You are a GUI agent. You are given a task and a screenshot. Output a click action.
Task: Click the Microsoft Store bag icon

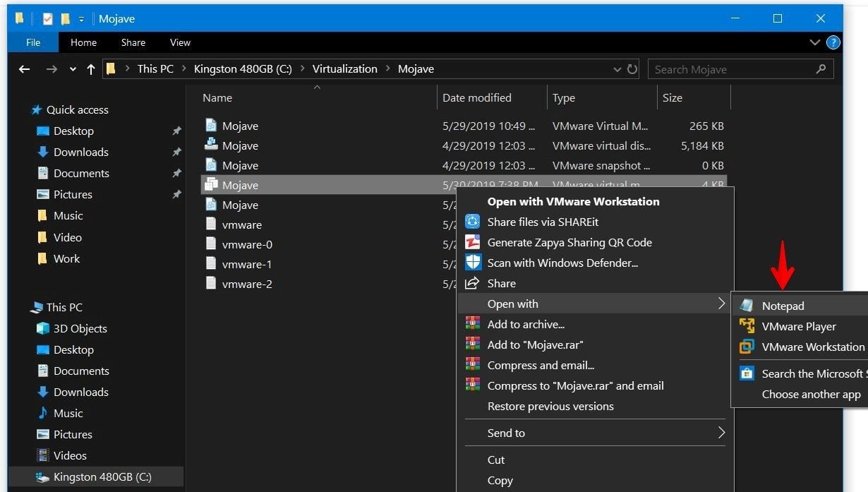tap(746, 373)
